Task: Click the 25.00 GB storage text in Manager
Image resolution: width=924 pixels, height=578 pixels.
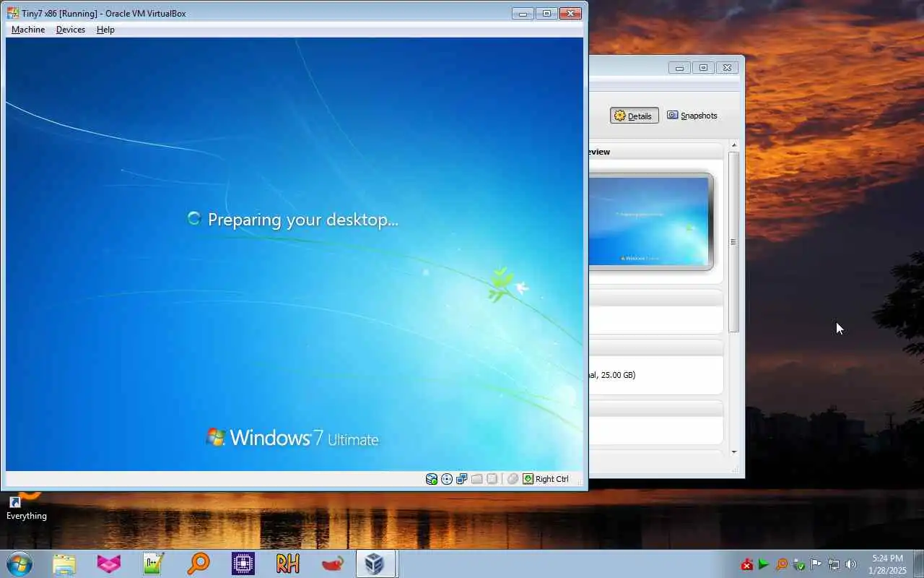Action: pos(612,375)
